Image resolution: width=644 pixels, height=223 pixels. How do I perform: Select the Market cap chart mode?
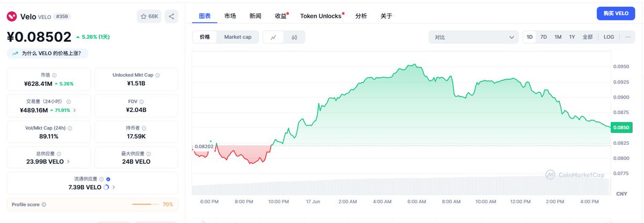(x=238, y=37)
